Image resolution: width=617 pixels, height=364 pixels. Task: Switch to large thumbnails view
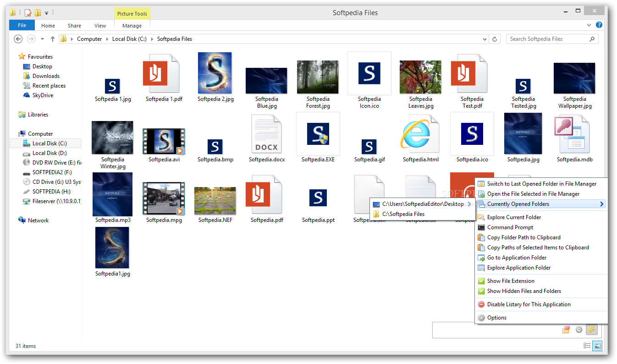click(x=597, y=346)
